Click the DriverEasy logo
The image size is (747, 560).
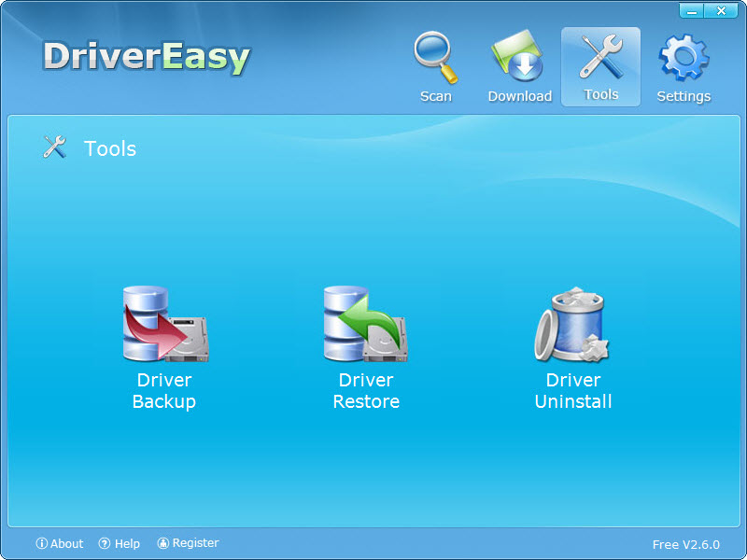click(x=147, y=57)
